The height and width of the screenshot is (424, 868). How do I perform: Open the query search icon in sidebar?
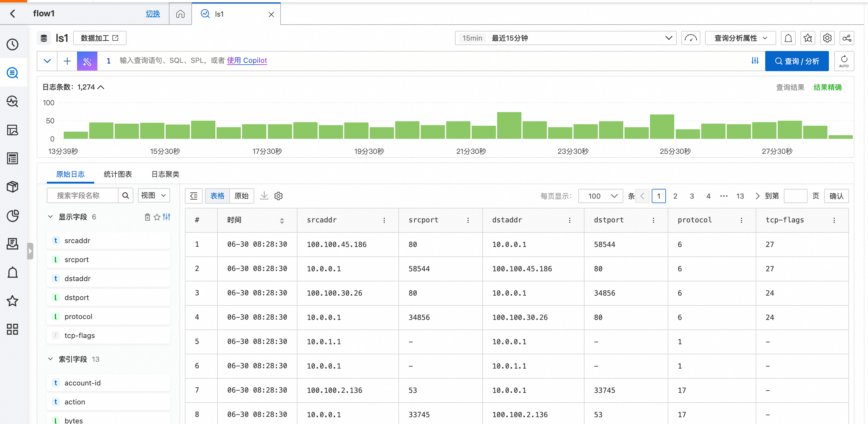click(x=13, y=73)
